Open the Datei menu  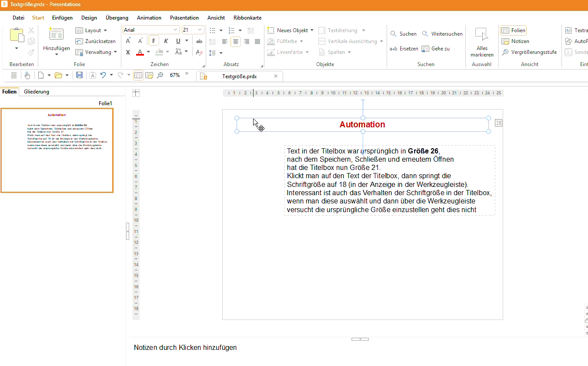click(x=18, y=18)
